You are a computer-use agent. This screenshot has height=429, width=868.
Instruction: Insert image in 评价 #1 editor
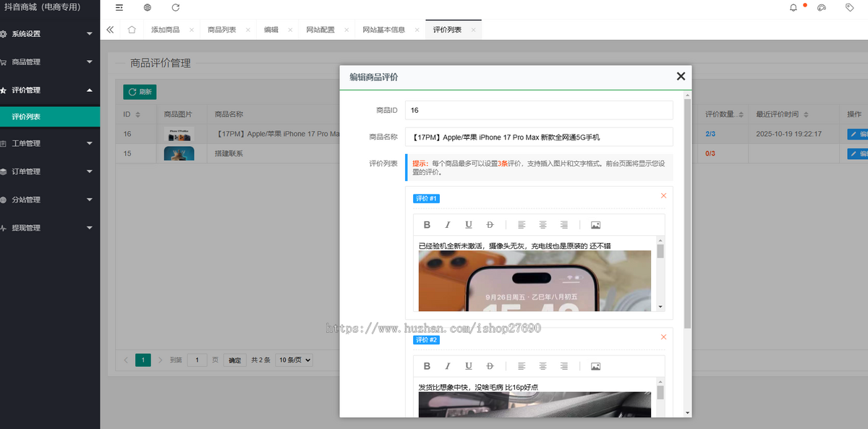point(596,225)
